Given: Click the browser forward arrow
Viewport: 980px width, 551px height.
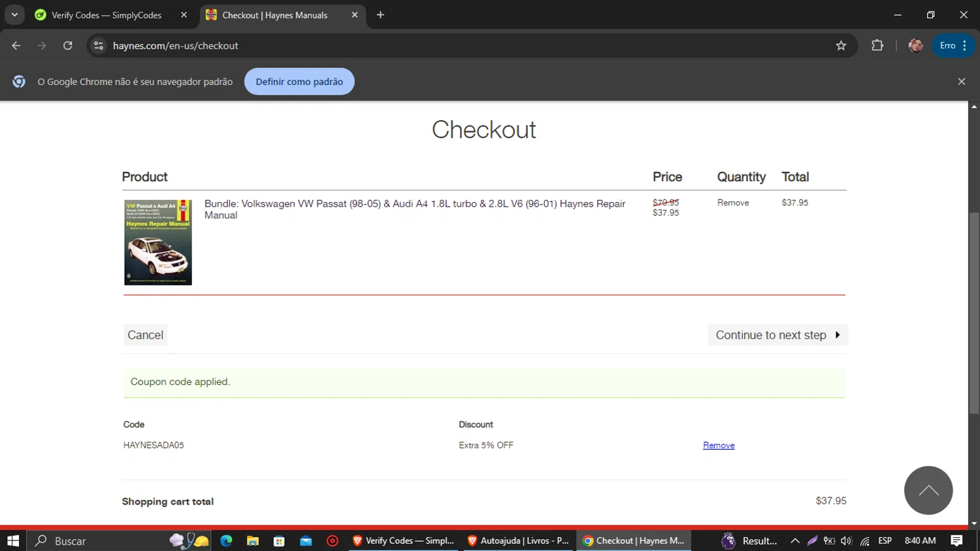Looking at the screenshot, I should pyautogui.click(x=42, y=46).
